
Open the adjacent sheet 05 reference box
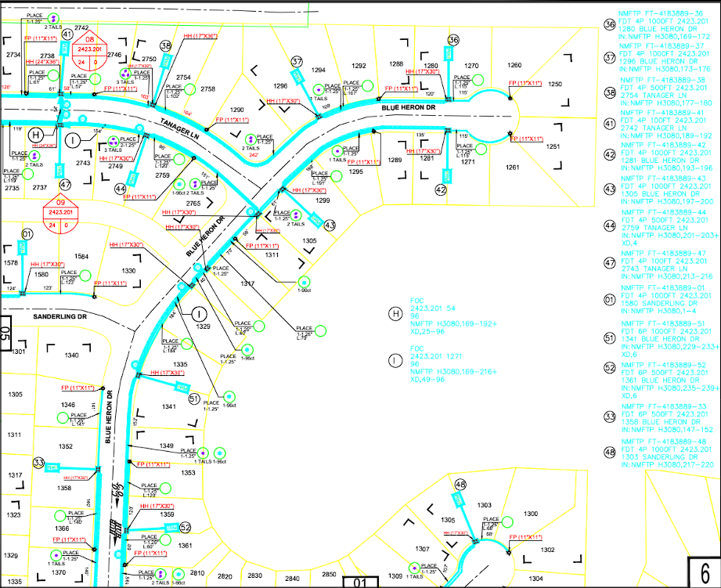[5, 333]
